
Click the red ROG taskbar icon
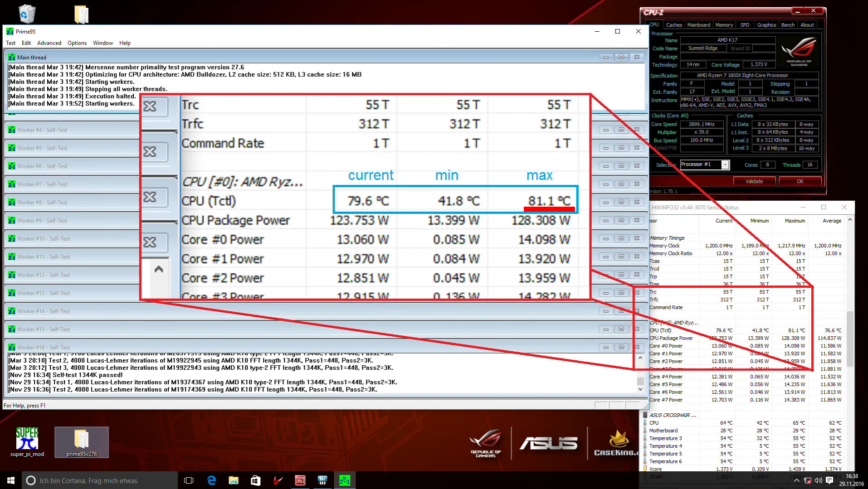point(278,480)
